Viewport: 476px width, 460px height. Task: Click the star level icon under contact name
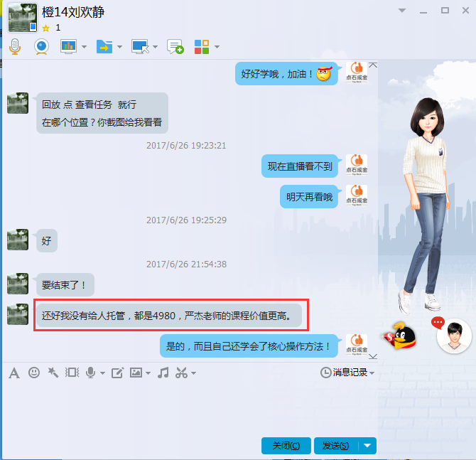click(46, 28)
